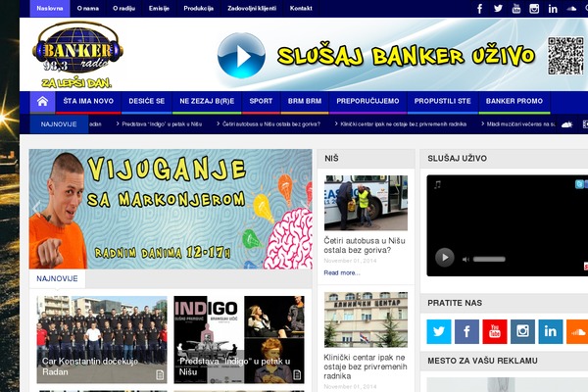Click the SoundCloud tile under Pratite nas
Screen dimensions: 588x392
tap(577, 331)
